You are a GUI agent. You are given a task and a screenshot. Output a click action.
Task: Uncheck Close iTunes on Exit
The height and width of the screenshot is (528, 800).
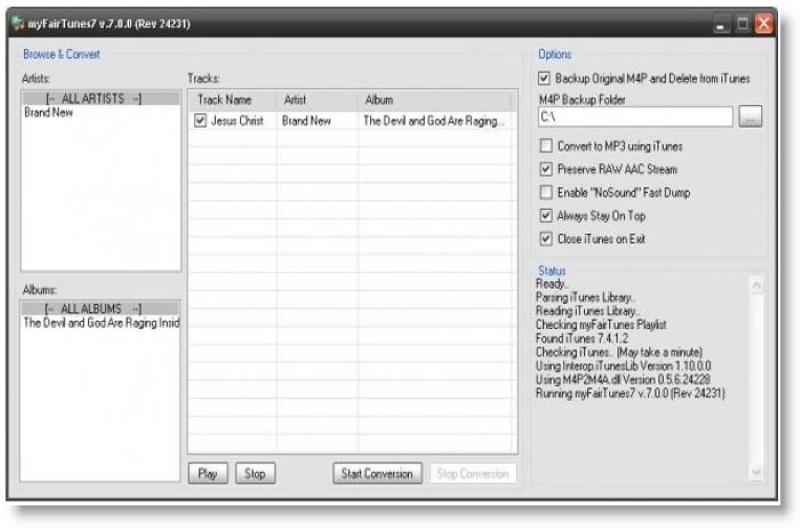[x=545, y=239]
